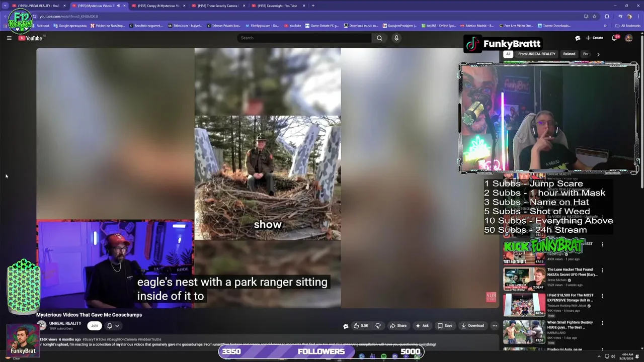Image resolution: width=644 pixels, height=362 pixels.
Task: Save the video to a playlist
Action: 445,326
